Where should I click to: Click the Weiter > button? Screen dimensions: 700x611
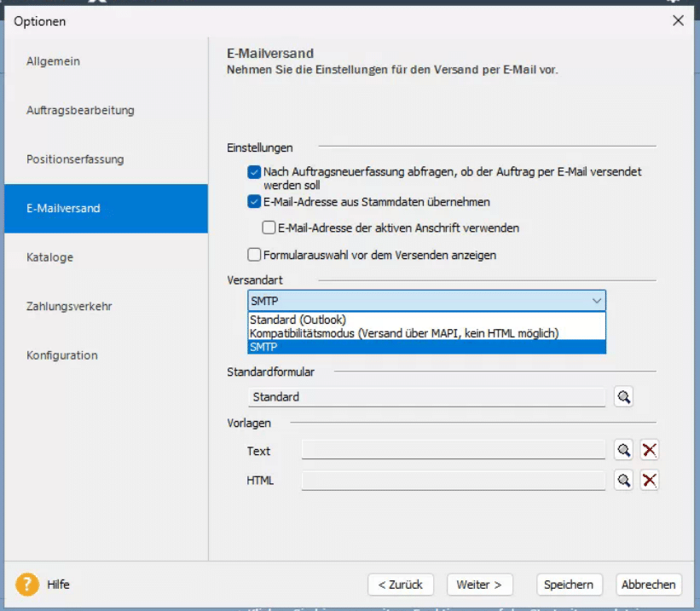pos(479,585)
